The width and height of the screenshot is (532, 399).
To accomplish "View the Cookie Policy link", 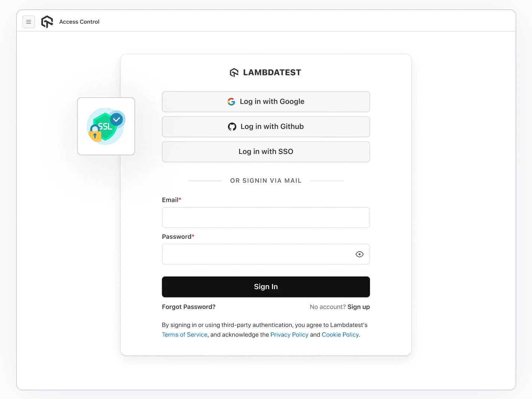I will point(340,335).
